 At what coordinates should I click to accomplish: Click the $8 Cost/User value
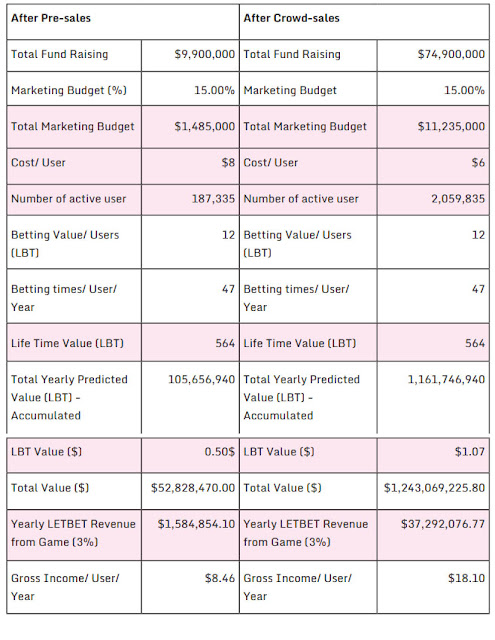coord(228,162)
